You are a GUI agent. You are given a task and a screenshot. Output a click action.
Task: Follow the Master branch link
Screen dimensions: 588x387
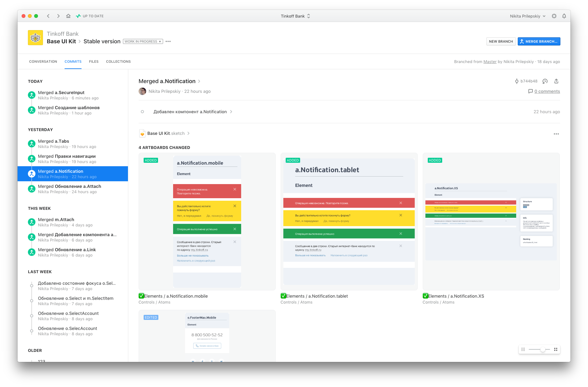click(x=490, y=61)
